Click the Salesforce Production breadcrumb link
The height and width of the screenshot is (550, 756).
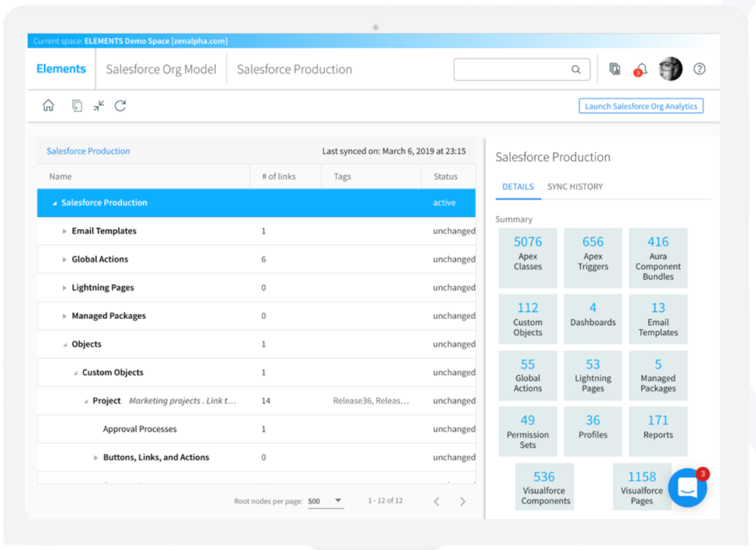pos(88,151)
